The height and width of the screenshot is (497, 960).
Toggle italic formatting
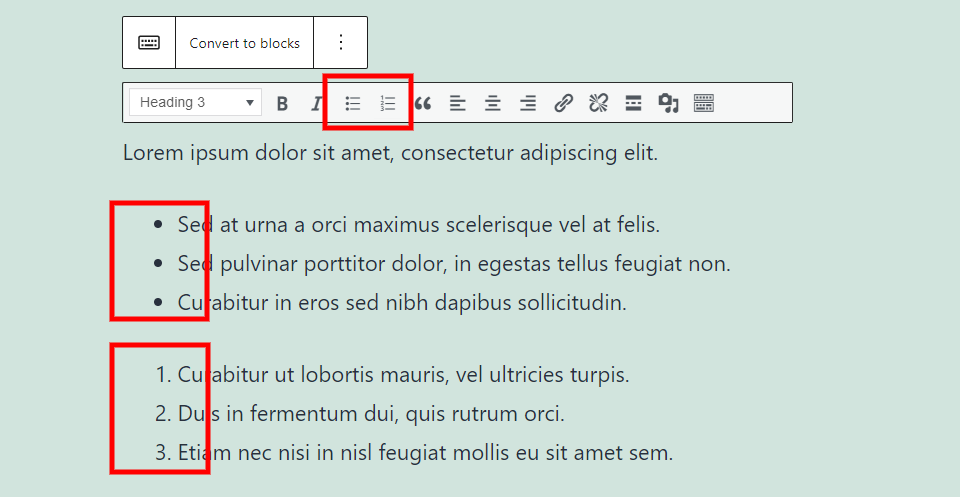click(x=316, y=103)
